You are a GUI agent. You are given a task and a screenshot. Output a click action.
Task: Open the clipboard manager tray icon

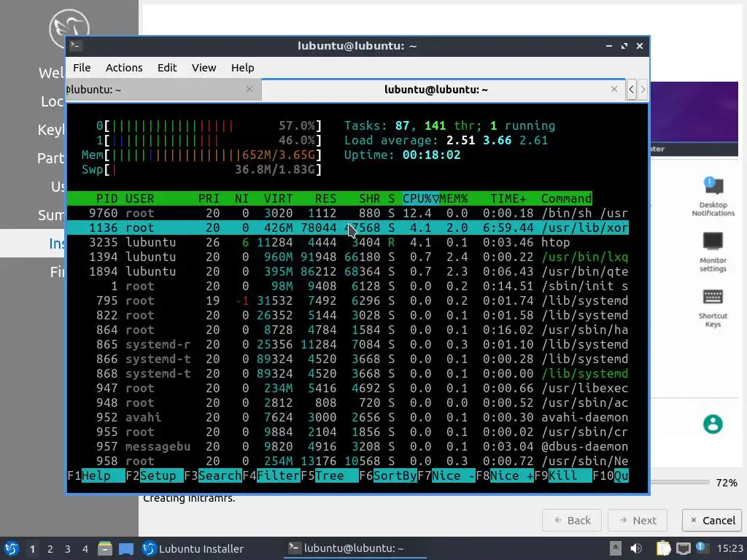(662, 548)
